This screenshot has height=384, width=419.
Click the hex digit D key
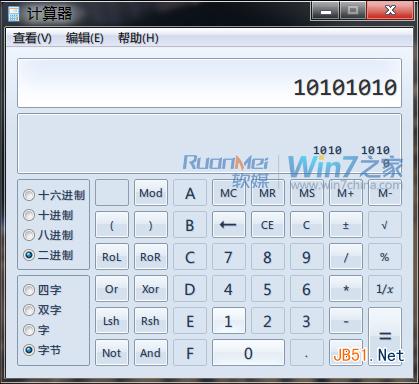(x=190, y=289)
